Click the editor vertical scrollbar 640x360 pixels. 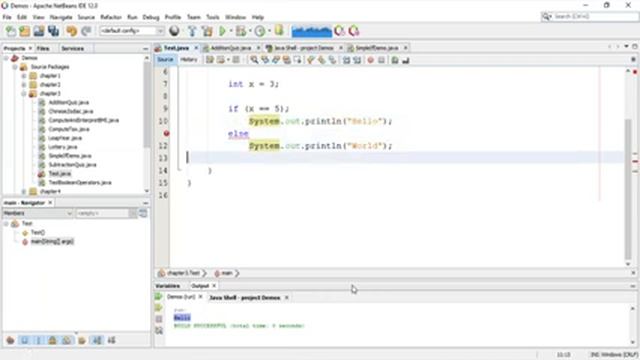pyautogui.click(x=629, y=188)
